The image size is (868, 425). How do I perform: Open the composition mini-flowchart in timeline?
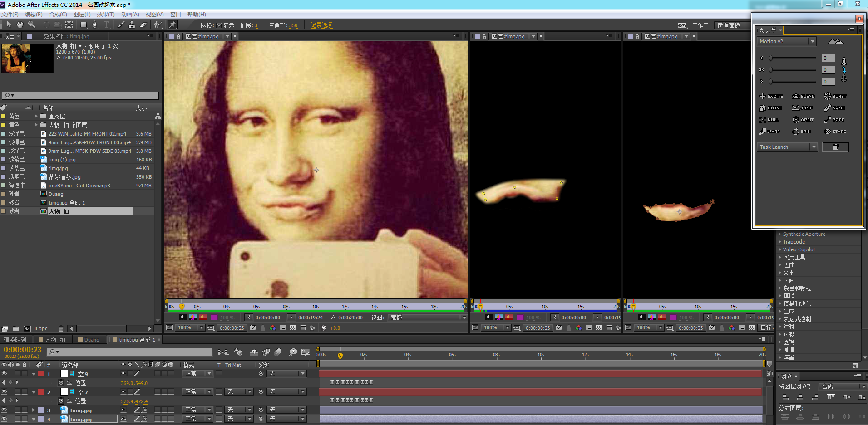pyautogui.click(x=223, y=352)
